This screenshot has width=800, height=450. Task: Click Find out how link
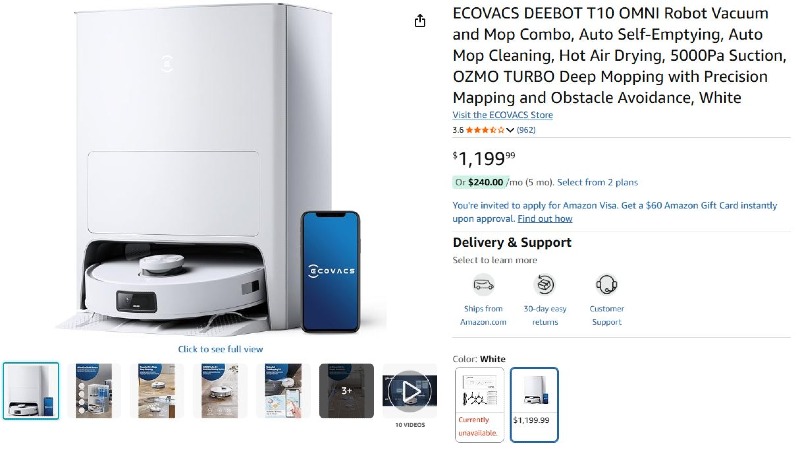545,218
